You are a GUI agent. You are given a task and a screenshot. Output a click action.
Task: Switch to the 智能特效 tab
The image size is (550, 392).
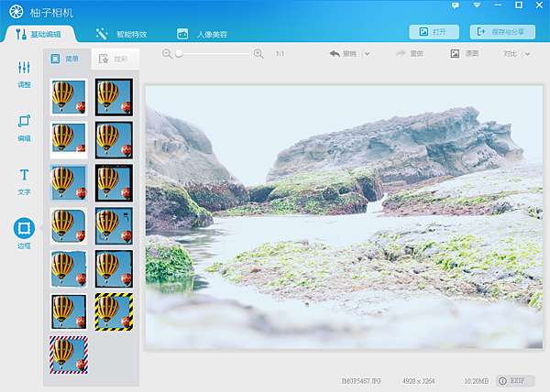point(121,34)
